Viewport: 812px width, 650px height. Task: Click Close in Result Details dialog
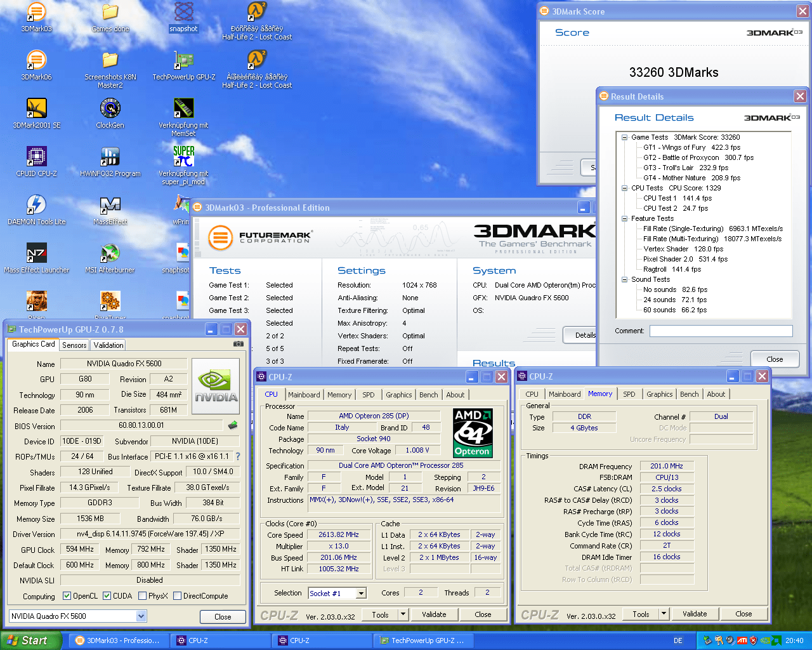(x=775, y=359)
